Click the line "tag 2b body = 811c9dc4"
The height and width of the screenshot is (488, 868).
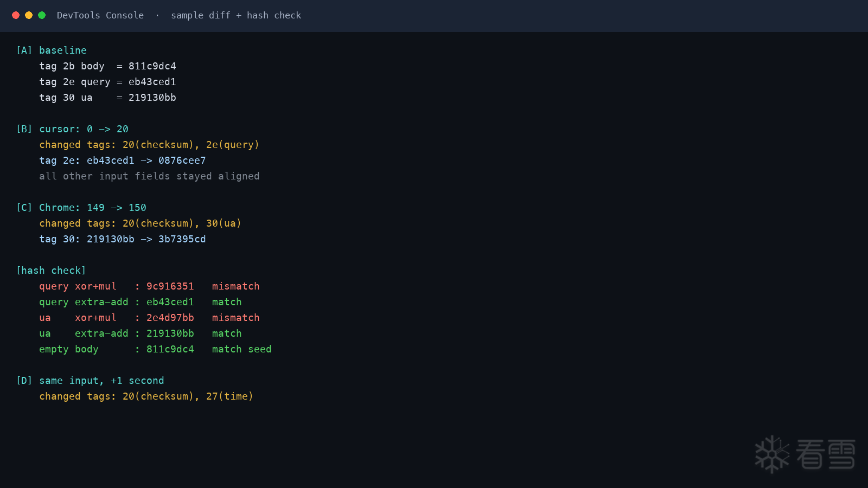107,66
